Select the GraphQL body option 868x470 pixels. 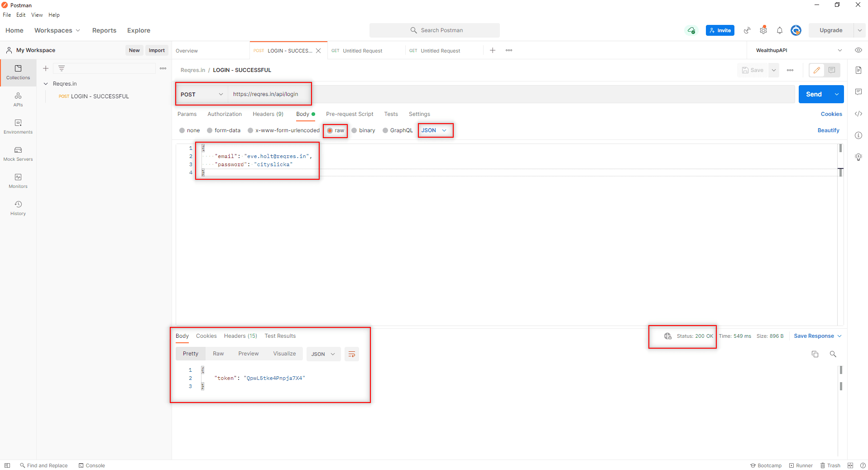398,130
